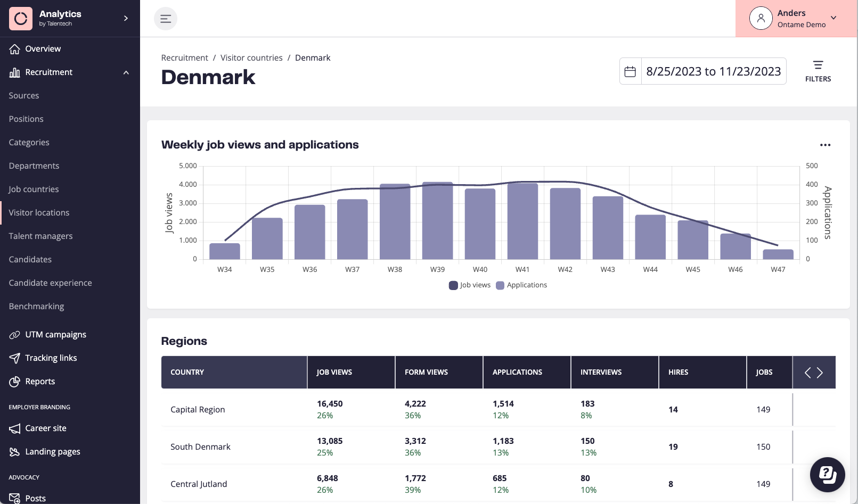Image resolution: width=858 pixels, height=504 pixels.
Task: Sort table by APPLICATIONS column
Action: coord(527,372)
